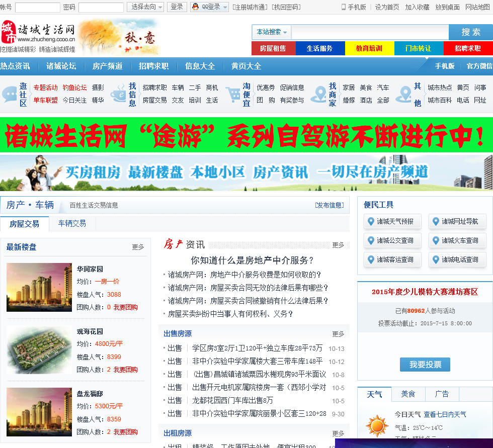The image size is (493, 448).
Task: Click the coffee cup icon for 找信息
Action: [118, 94]
